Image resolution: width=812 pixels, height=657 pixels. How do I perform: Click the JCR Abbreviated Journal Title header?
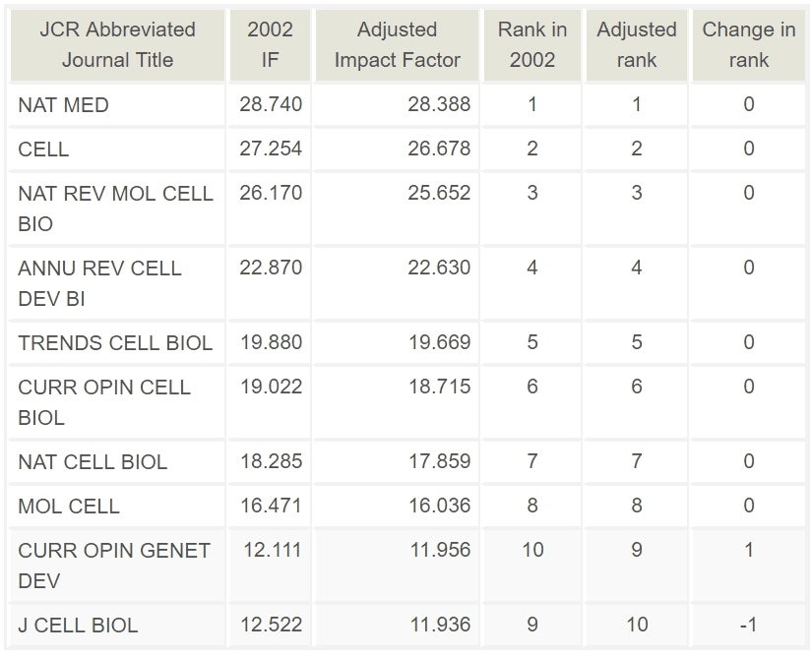(117, 45)
